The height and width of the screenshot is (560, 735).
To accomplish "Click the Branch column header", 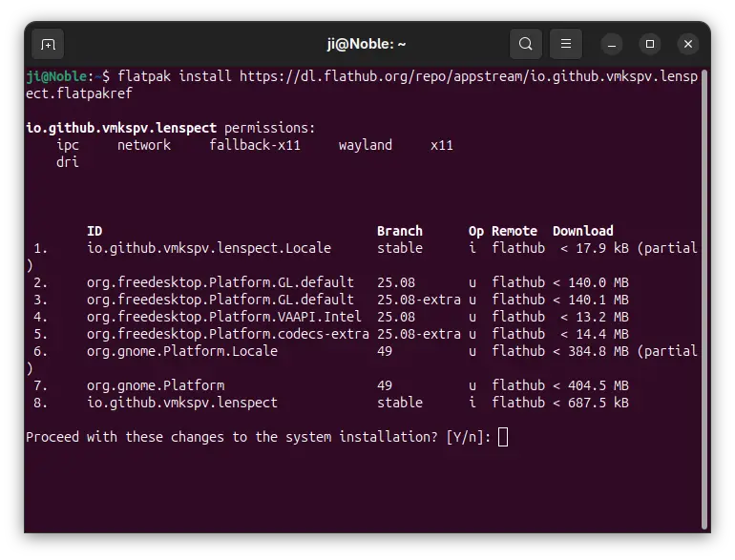I will click(x=399, y=231).
